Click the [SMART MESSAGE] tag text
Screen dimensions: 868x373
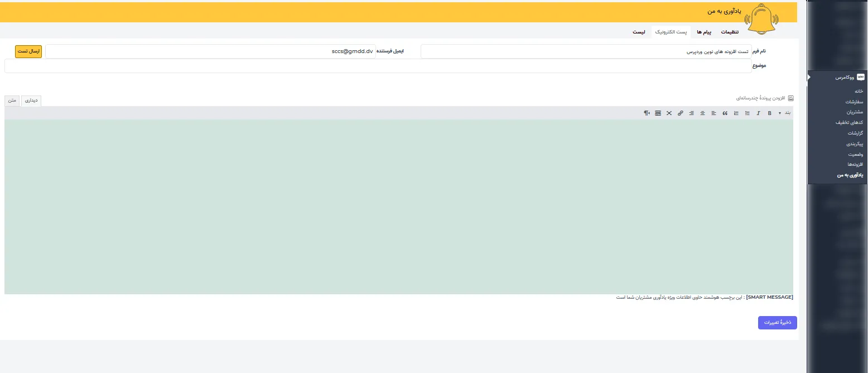769,297
